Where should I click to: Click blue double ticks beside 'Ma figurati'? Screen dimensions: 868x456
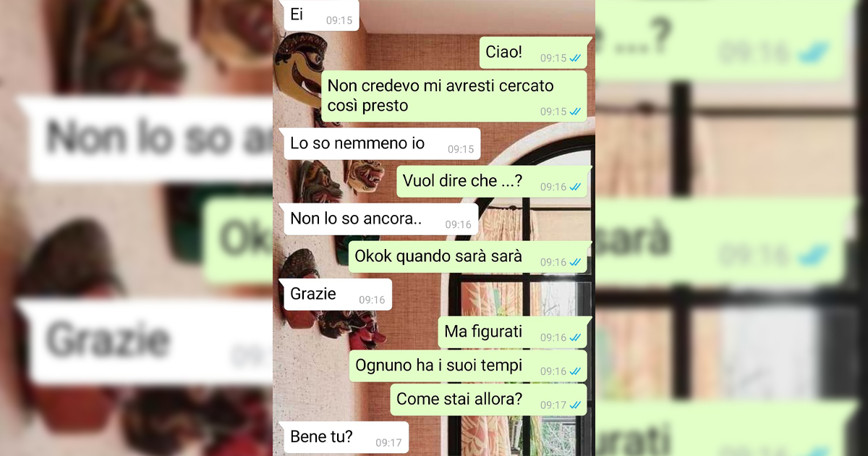click(x=575, y=337)
